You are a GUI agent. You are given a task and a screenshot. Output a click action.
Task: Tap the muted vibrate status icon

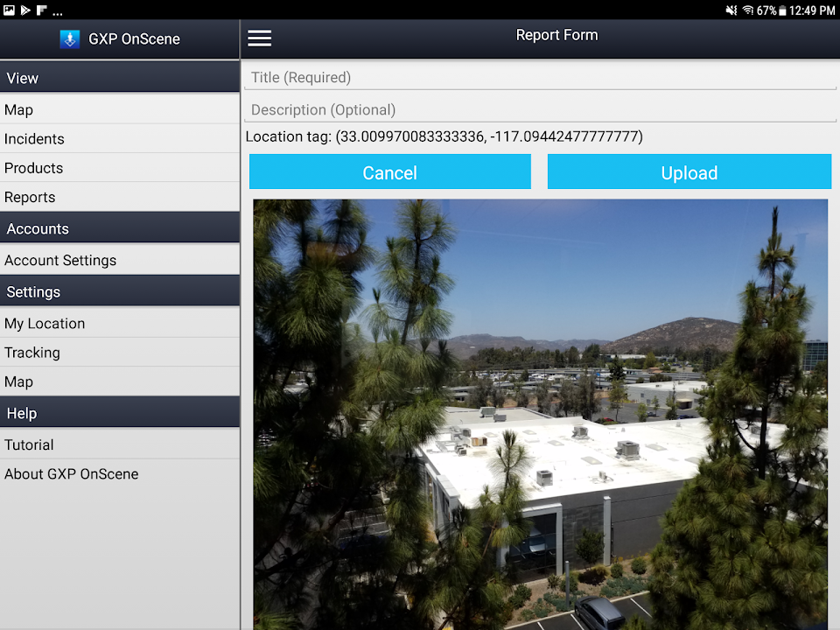[x=731, y=10]
